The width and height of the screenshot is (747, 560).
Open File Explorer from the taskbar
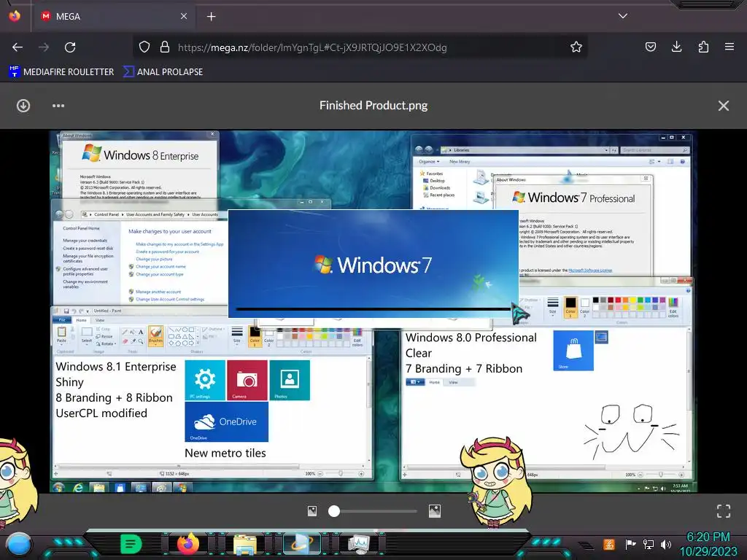pyautogui.click(x=244, y=545)
